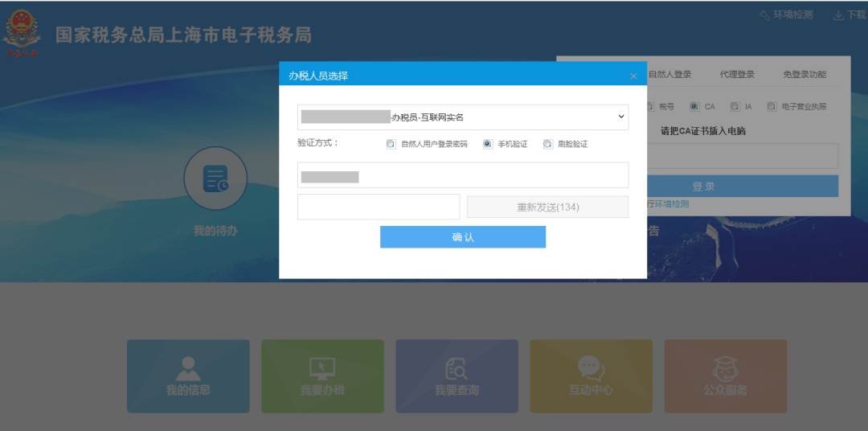The width and height of the screenshot is (868, 431).
Task: Expand the 办税员-互联网实名 dropdown
Action: click(462, 117)
